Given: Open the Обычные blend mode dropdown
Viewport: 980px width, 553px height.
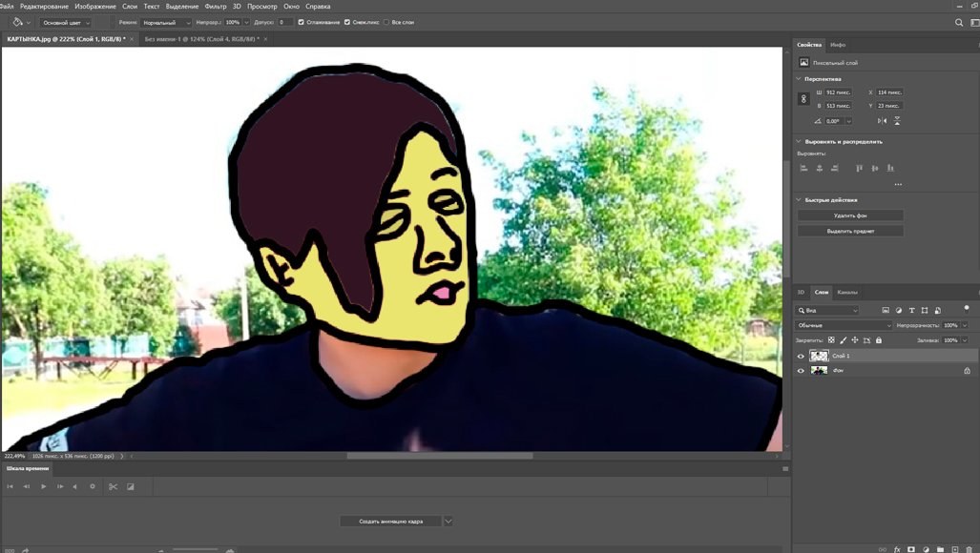Looking at the screenshot, I should (844, 325).
